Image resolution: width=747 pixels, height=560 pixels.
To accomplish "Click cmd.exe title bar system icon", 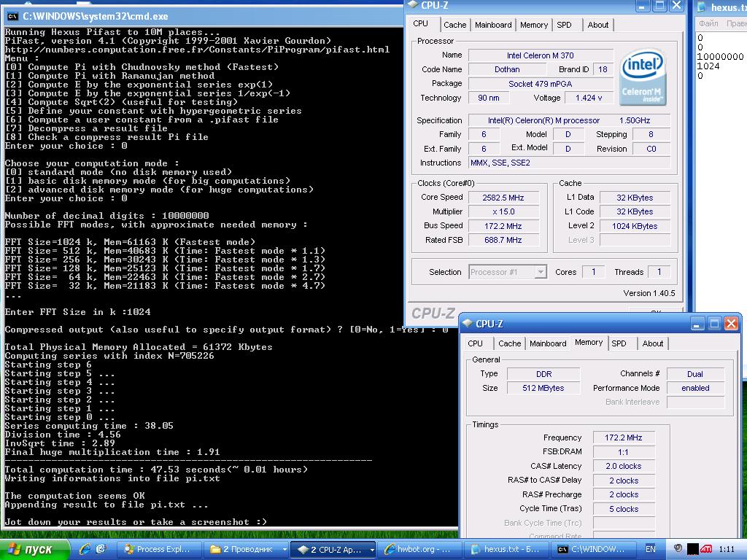I will tap(12, 16).
